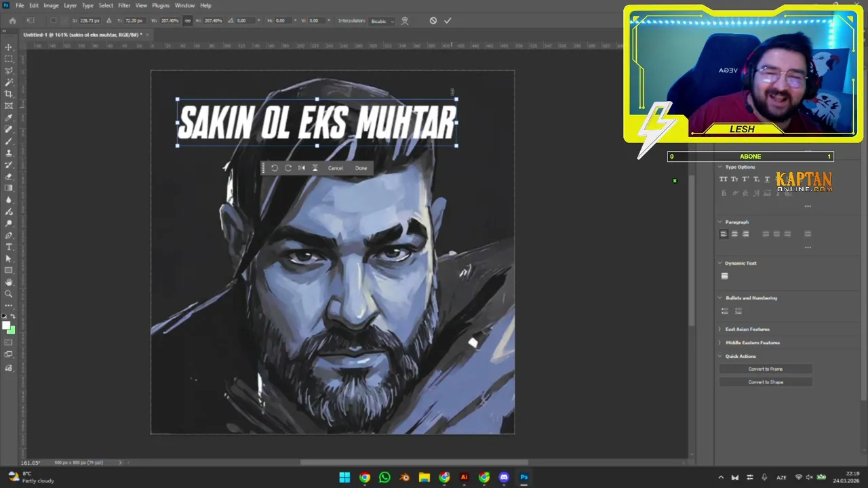Click the Convert to Shape button
Screen dimensions: 868x488
click(766, 382)
